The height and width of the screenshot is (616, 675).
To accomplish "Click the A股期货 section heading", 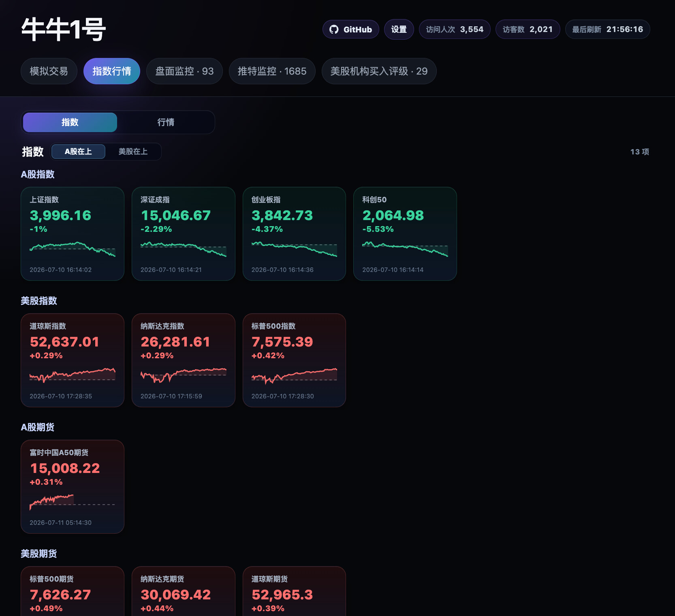I will [x=38, y=427].
